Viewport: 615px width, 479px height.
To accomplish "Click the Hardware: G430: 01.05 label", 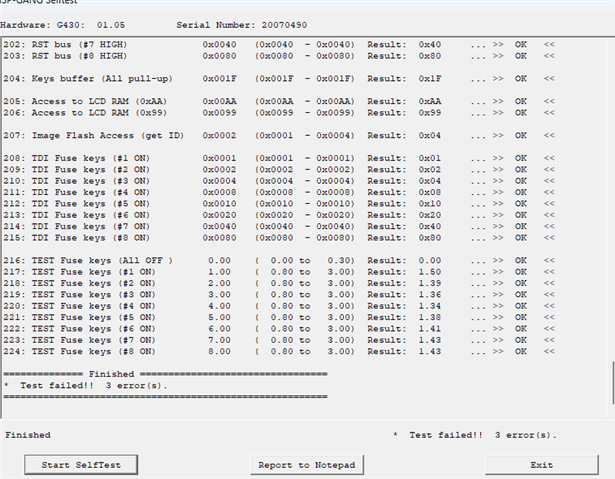I will (x=63, y=25).
